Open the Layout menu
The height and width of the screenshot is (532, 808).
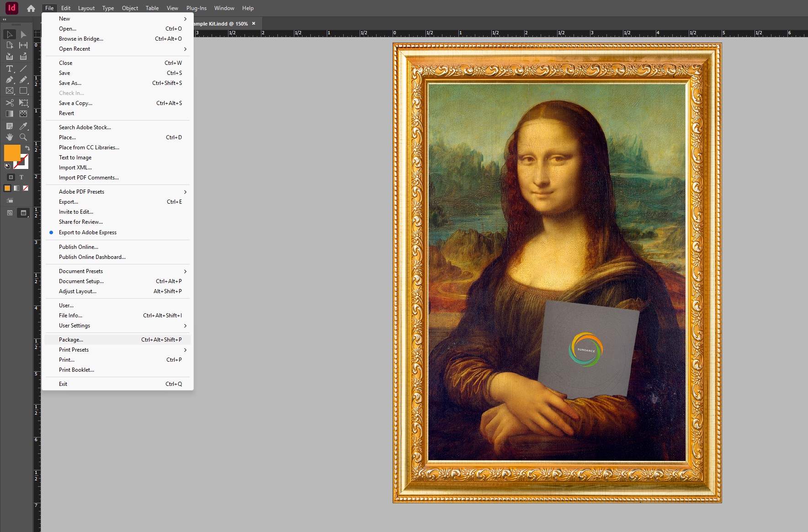pyautogui.click(x=86, y=8)
